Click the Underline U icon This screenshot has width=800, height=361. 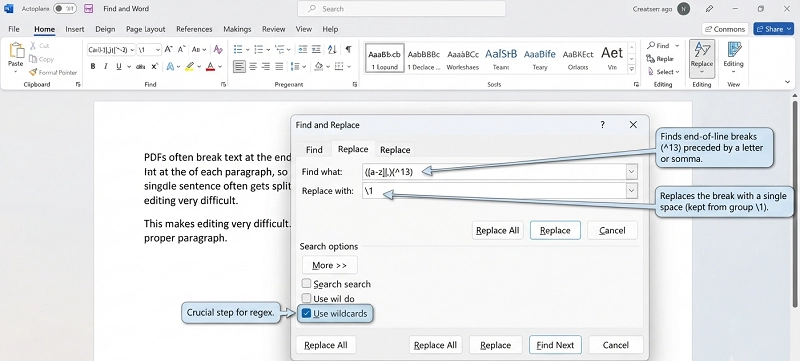(x=118, y=66)
